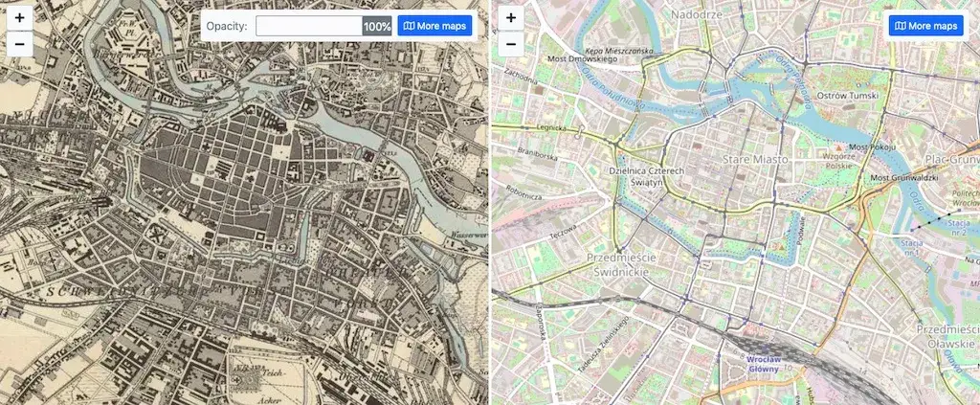
Task: Click the opacity slider track
Action: (323, 26)
